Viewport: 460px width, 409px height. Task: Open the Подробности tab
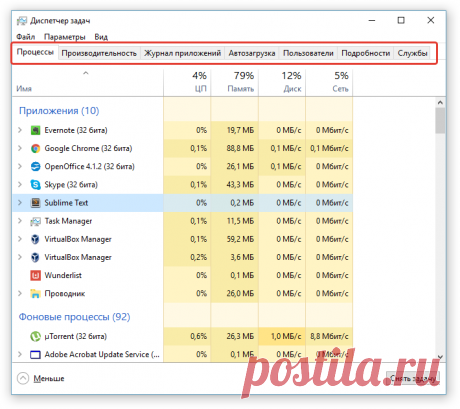point(366,53)
